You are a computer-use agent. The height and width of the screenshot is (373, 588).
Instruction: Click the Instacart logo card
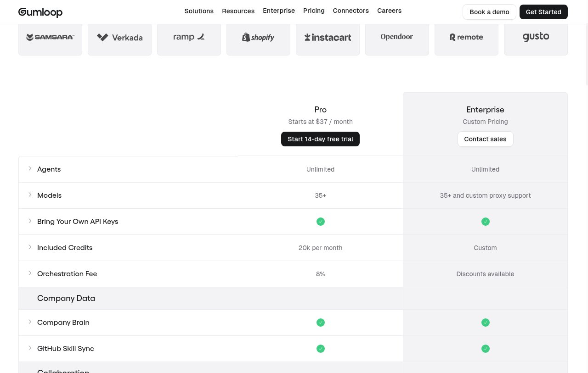(x=328, y=39)
